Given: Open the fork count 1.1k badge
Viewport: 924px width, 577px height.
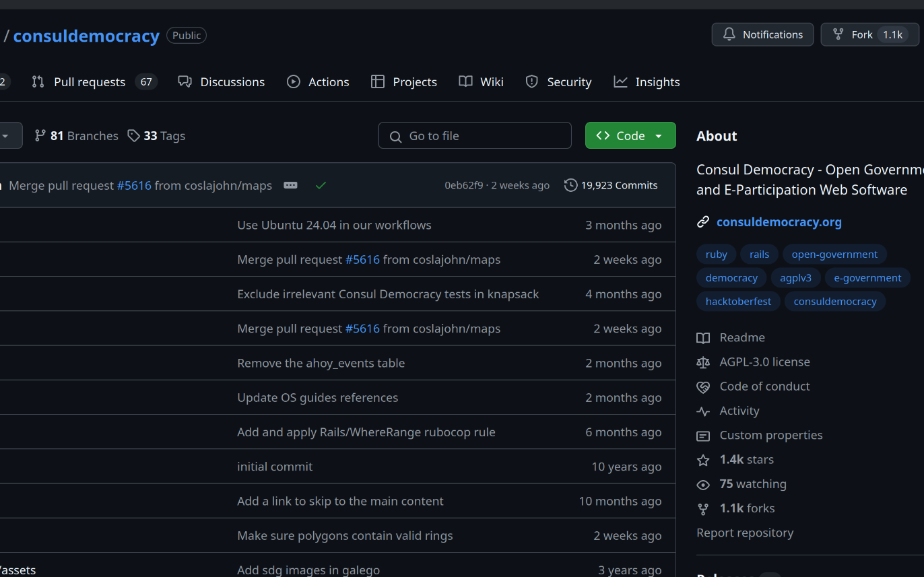Looking at the screenshot, I should click(x=892, y=35).
